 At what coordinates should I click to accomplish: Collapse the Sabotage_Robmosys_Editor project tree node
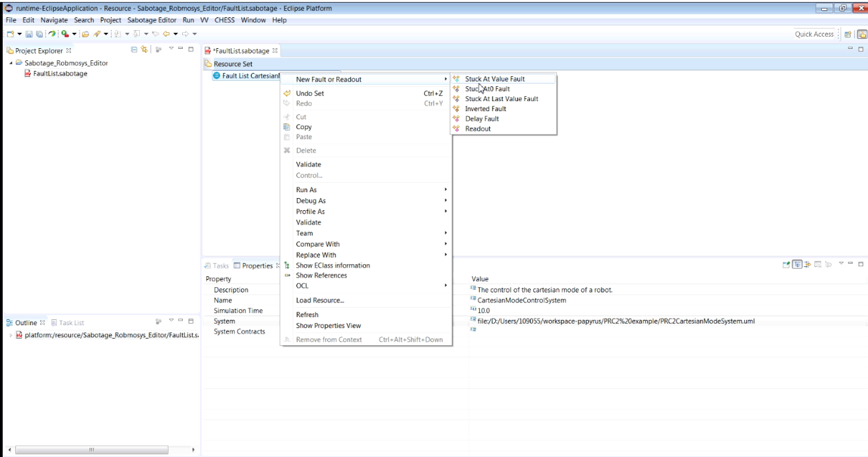[11, 63]
